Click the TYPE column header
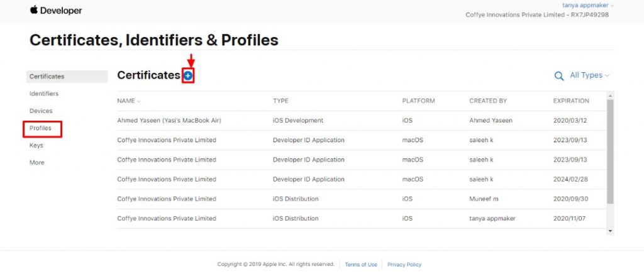Screen dimensions: 644x279 (280, 101)
